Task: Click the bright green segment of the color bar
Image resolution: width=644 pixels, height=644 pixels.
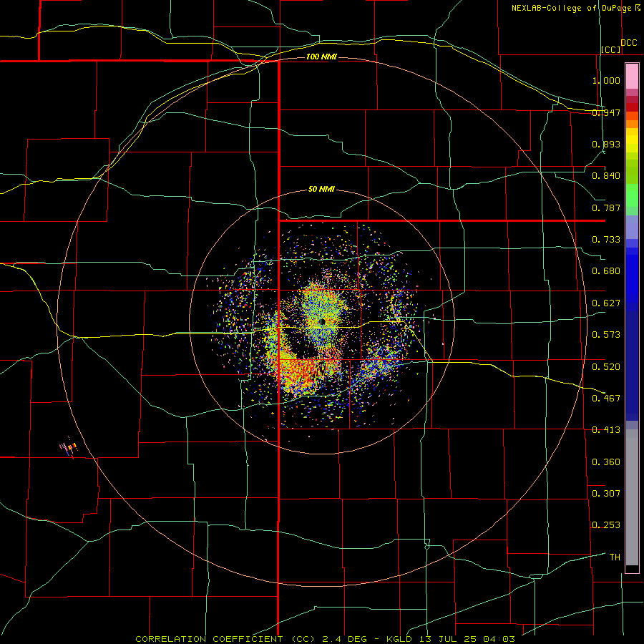Action: point(632,195)
